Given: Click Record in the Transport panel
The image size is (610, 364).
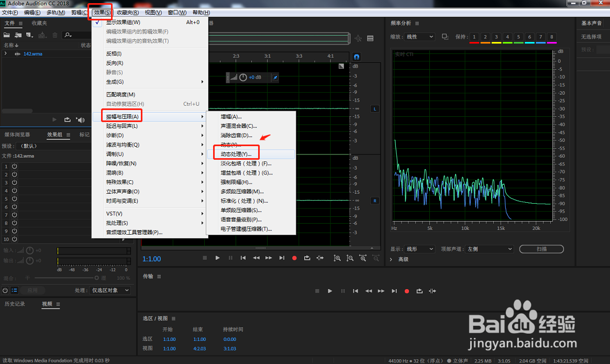Looking at the screenshot, I should pyautogui.click(x=407, y=291).
